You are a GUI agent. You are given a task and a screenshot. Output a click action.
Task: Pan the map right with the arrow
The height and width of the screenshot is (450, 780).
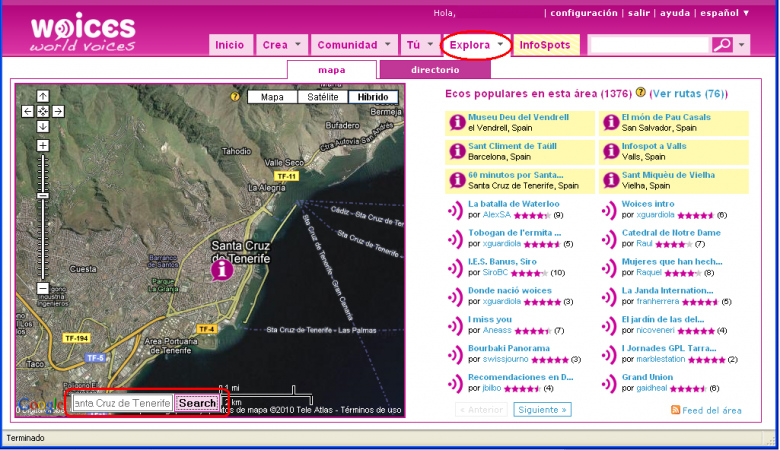click(58, 111)
